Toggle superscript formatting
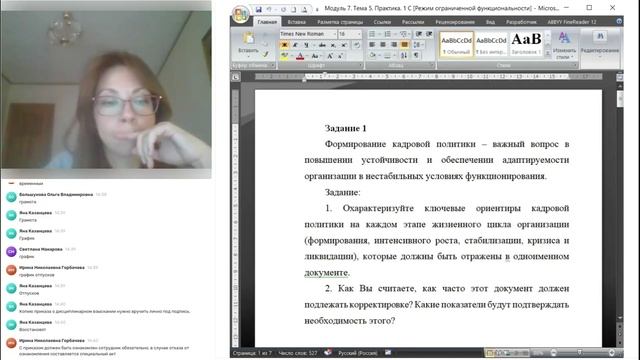640x360 pixels. [x=344, y=45]
